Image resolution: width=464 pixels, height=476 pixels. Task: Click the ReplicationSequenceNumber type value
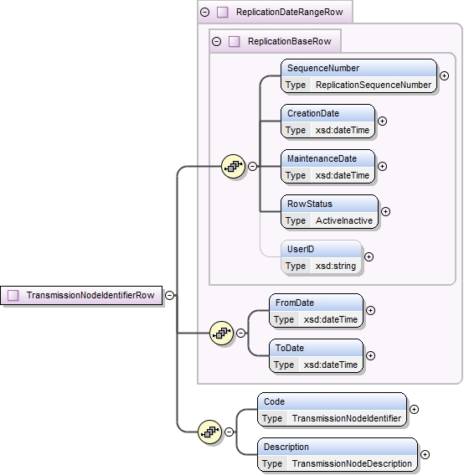click(x=374, y=85)
